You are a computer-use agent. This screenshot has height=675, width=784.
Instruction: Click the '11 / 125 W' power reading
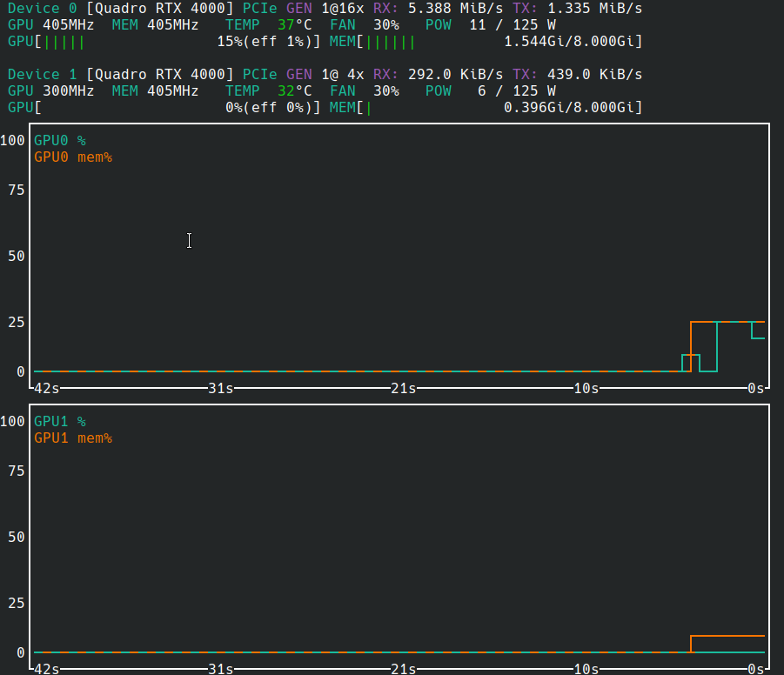coord(512,25)
